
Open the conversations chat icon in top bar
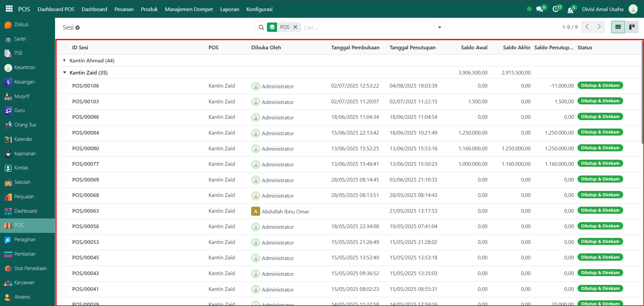[539, 9]
